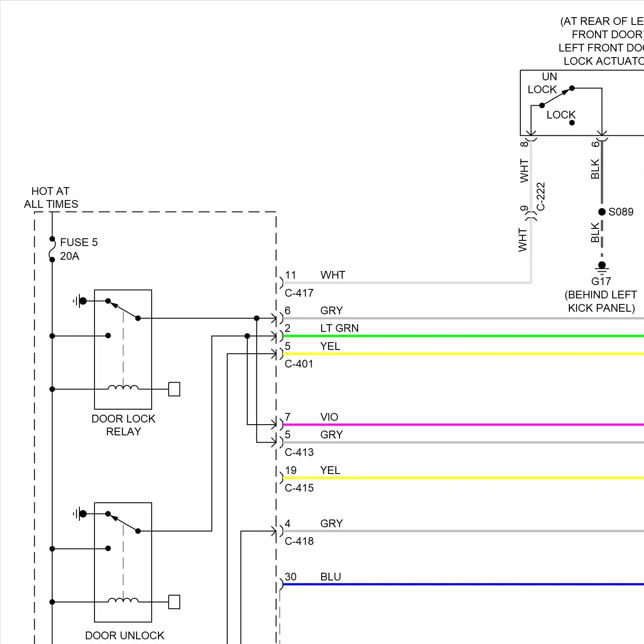The image size is (644, 644).
Task: Click connector label C-401
Action: 299,364
